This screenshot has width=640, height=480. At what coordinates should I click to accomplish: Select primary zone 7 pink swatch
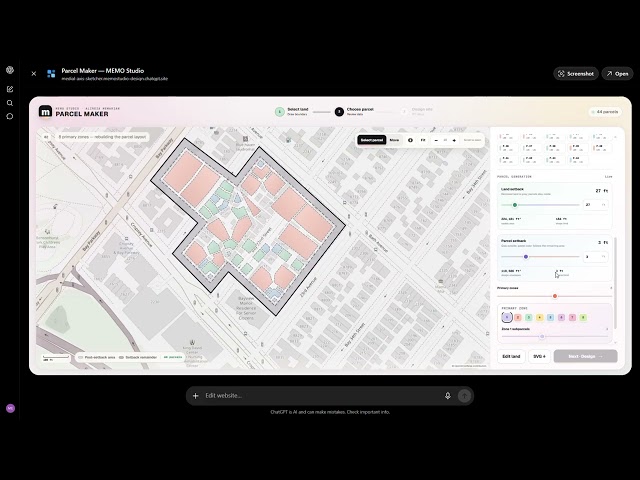click(x=572, y=317)
